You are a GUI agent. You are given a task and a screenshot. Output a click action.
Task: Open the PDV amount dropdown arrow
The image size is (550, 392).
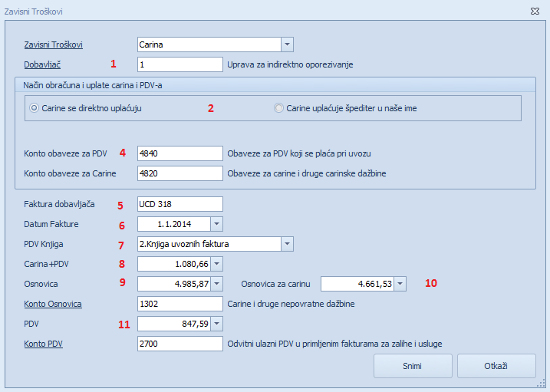[x=217, y=324]
